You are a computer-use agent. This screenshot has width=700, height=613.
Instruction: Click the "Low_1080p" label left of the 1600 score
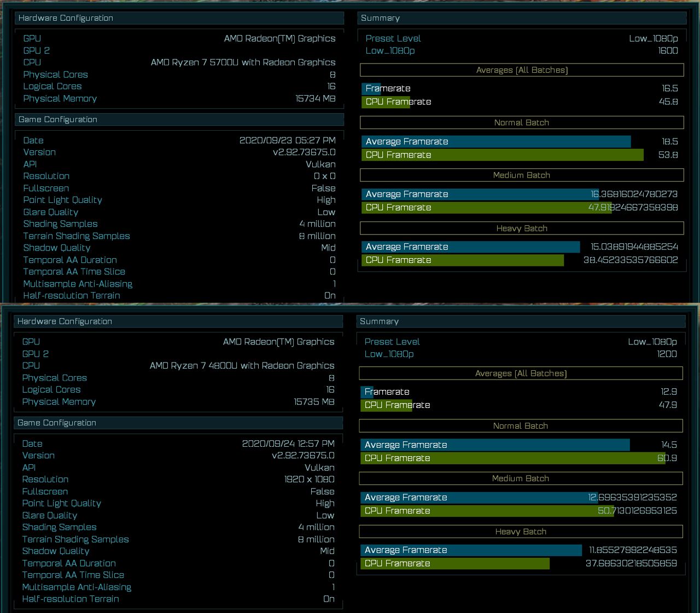coord(390,50)
